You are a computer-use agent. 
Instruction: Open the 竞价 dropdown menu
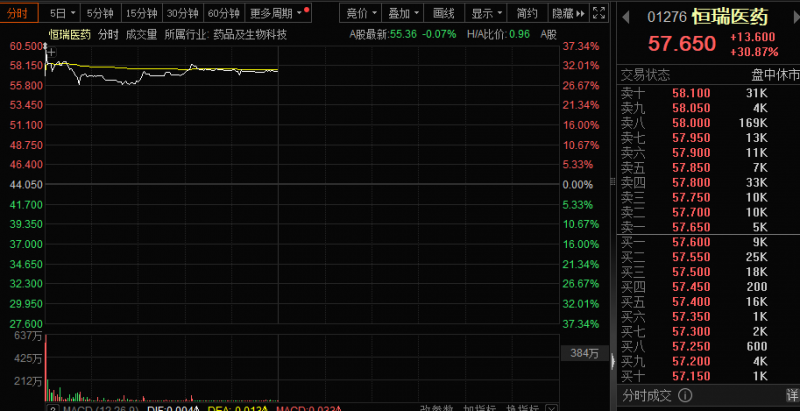[x=361, y=13]
